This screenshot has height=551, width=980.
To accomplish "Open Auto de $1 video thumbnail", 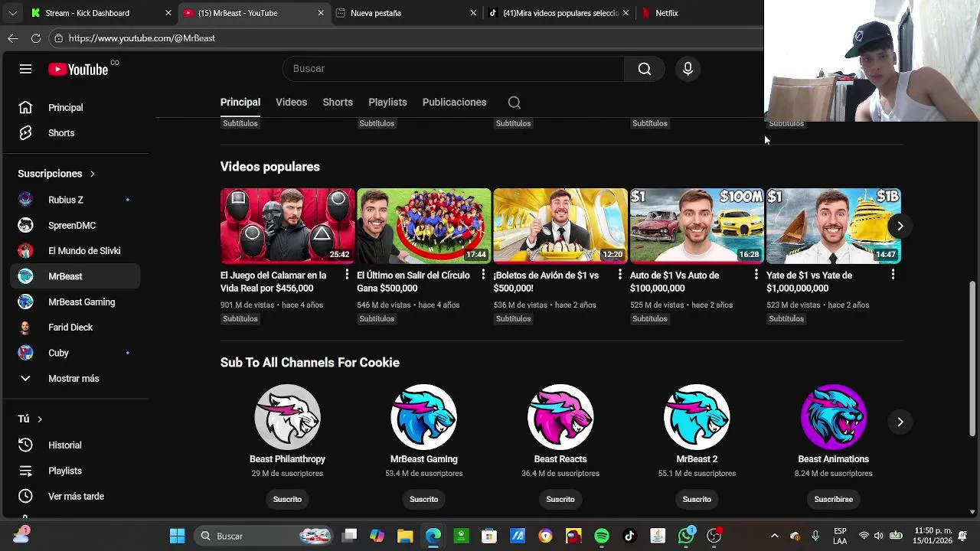I will pos(697,226).
